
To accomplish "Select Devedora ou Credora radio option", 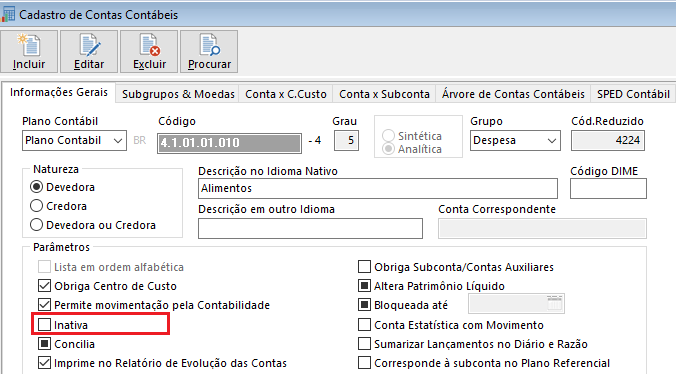I will click(x=37, y=225).
